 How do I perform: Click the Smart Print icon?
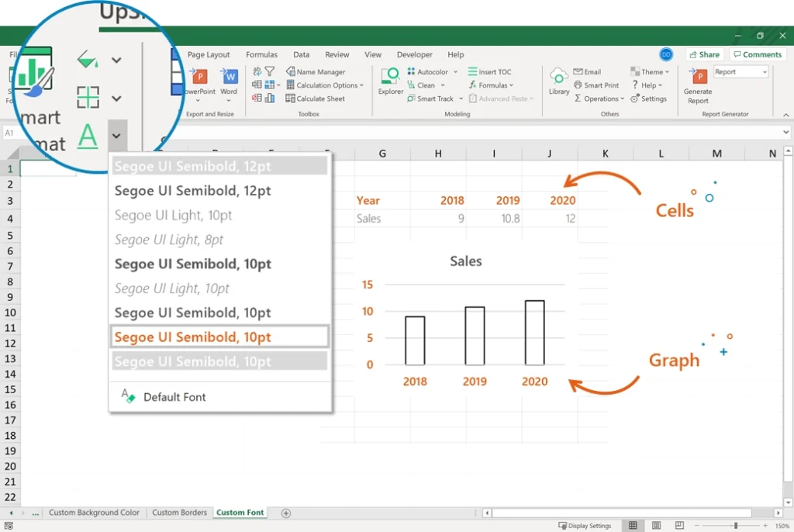[593, 85]
